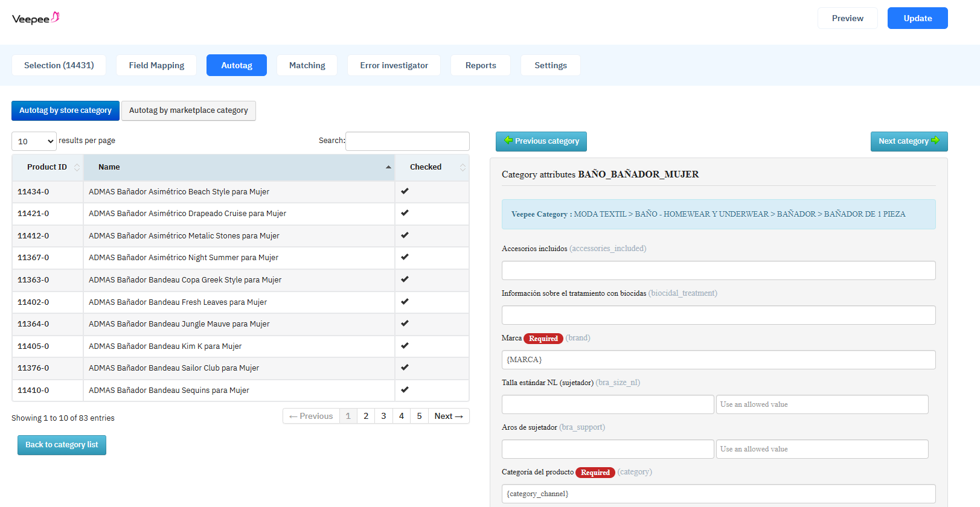Click 'ADMAS Bañador Bandeau Sequins para Mujer'
Screen dimensions: 980x507
(x=169, y=391)
